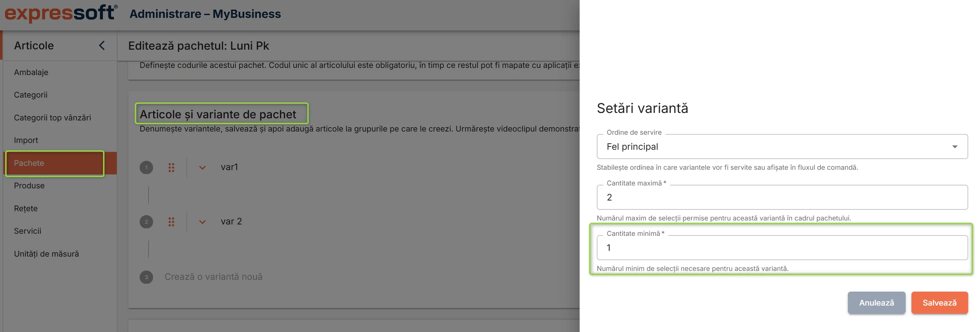The width and height of the screenshot is (980, 332).
Task: Click the Articole și variante de pachet heading
Action: pyautogui.click(x=217, y=114)
